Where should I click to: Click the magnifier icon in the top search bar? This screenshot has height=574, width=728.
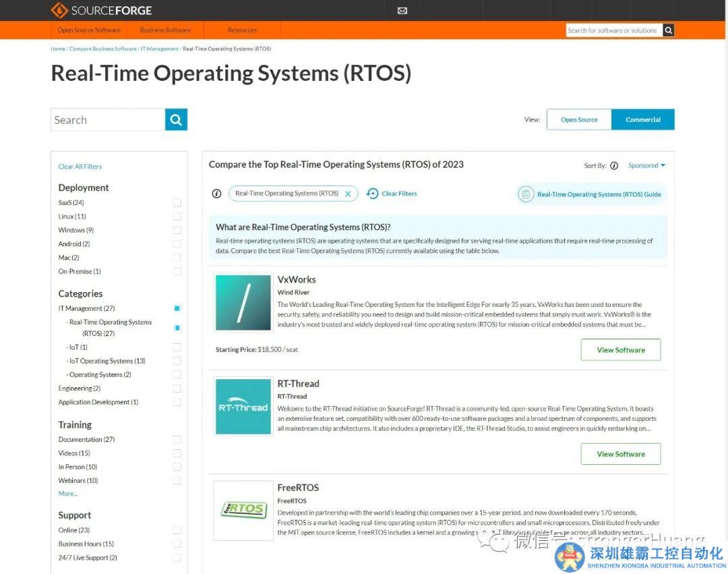click(668, 30)
